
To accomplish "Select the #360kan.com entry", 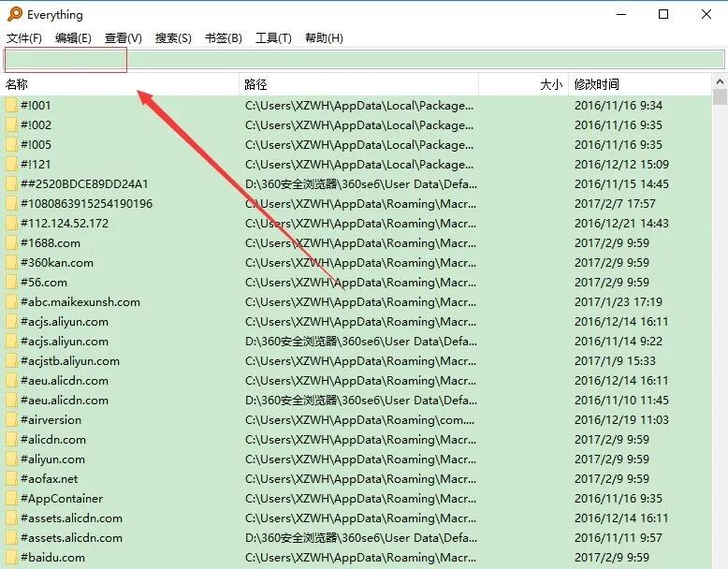I will click(57, 262).
